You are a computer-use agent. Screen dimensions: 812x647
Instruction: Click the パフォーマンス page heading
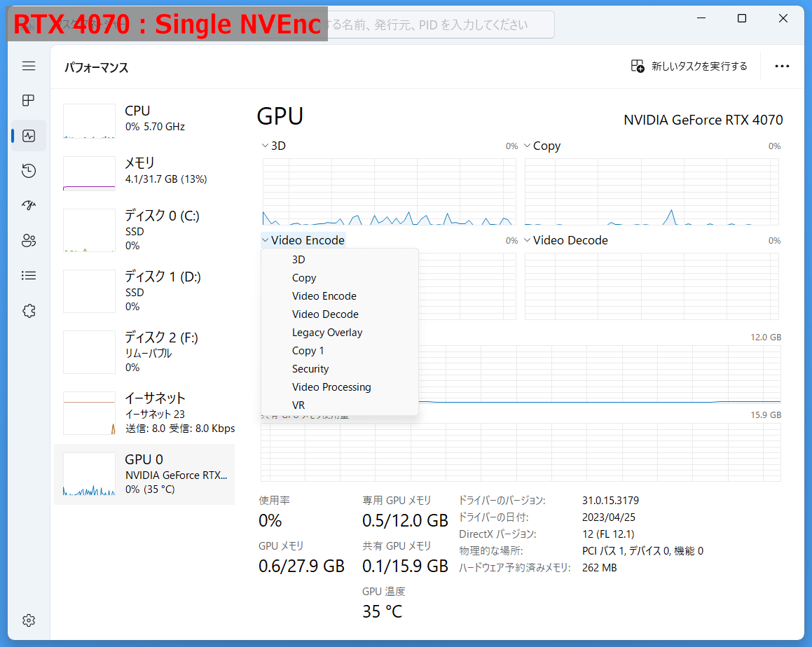pyautogui.click(x=96, y=67)
